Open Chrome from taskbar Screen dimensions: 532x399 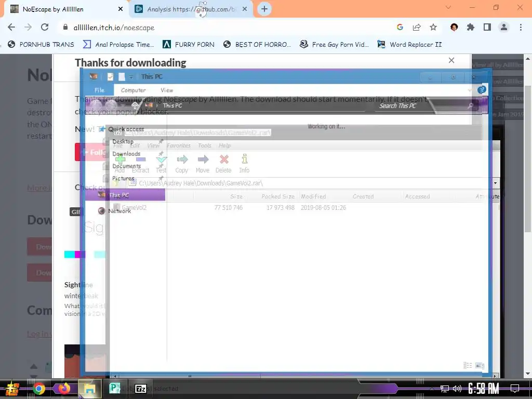38,389
